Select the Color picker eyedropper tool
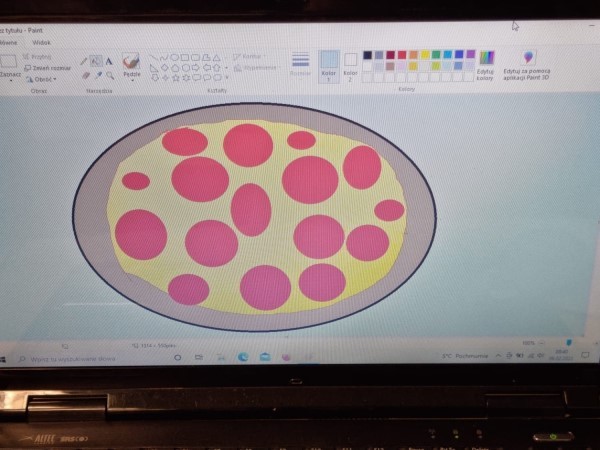600x450 pixels. click(x=98, y=75)
